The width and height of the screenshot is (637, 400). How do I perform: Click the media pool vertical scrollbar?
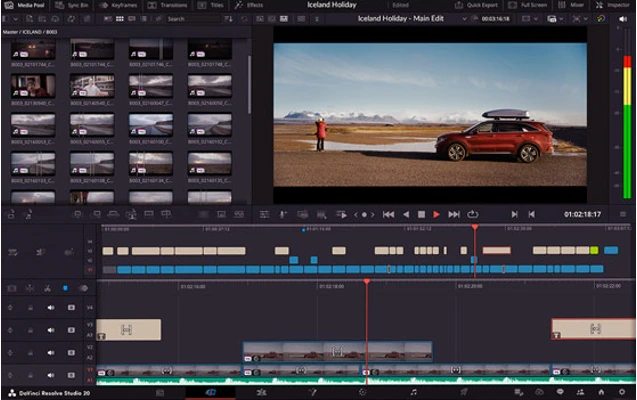249,84
